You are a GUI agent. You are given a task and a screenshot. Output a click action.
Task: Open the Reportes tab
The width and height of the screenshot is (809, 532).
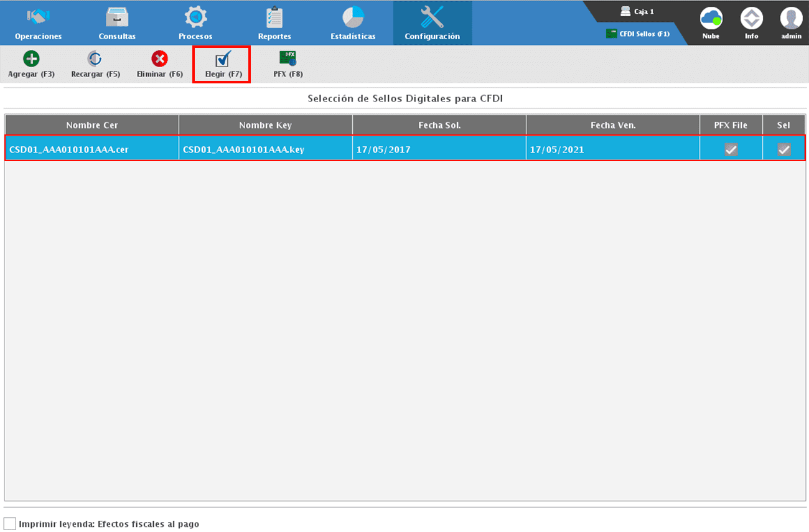(274, 23)
